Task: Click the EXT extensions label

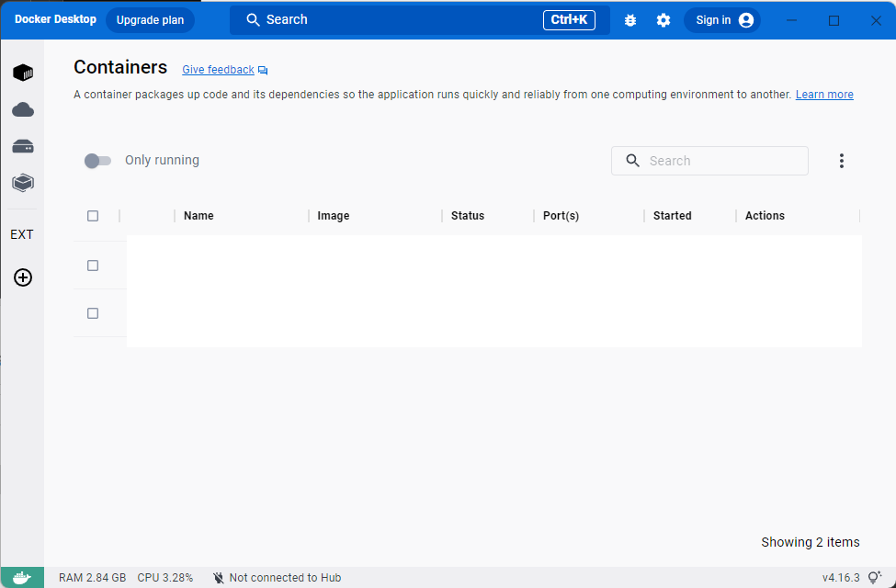Action: [22, 234]
